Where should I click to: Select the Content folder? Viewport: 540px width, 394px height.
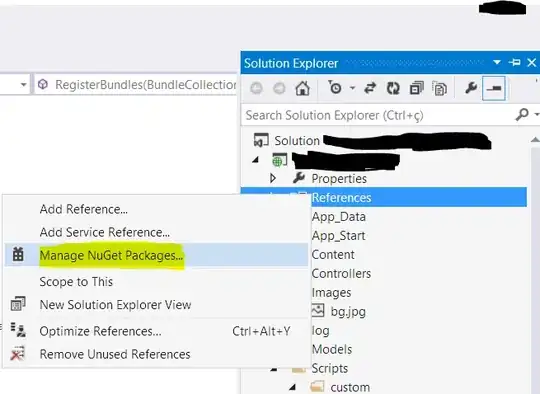pyautogui.click(x=333, y=255)
